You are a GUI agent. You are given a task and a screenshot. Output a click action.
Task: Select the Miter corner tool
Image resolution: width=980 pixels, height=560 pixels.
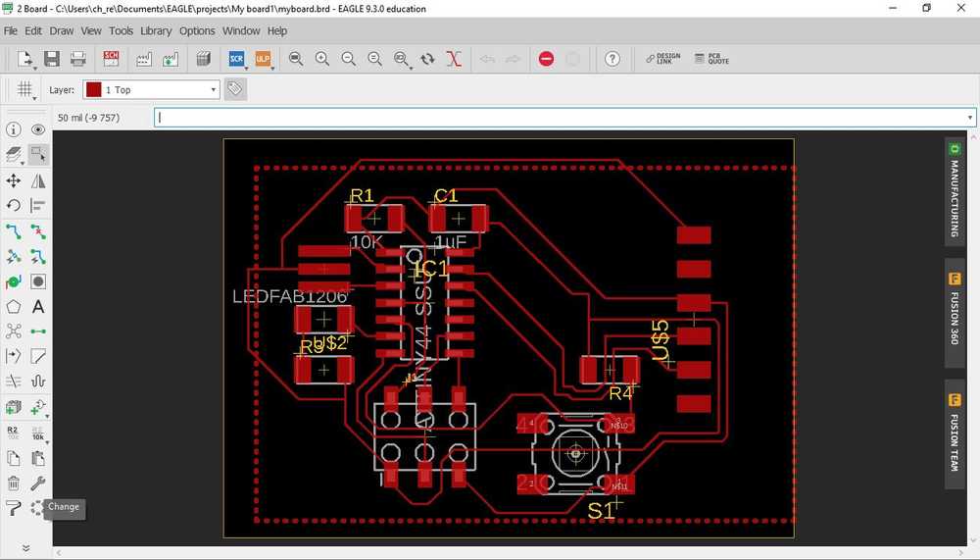point(38,356)
